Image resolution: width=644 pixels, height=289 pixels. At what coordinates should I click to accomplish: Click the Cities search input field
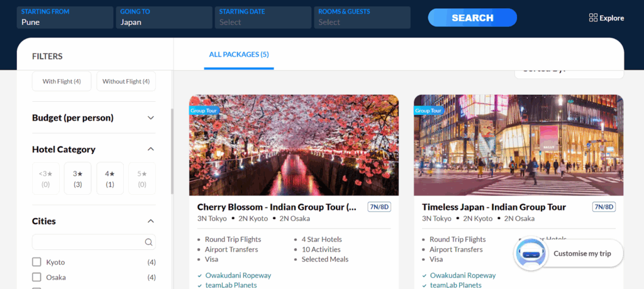click(94, 243)
